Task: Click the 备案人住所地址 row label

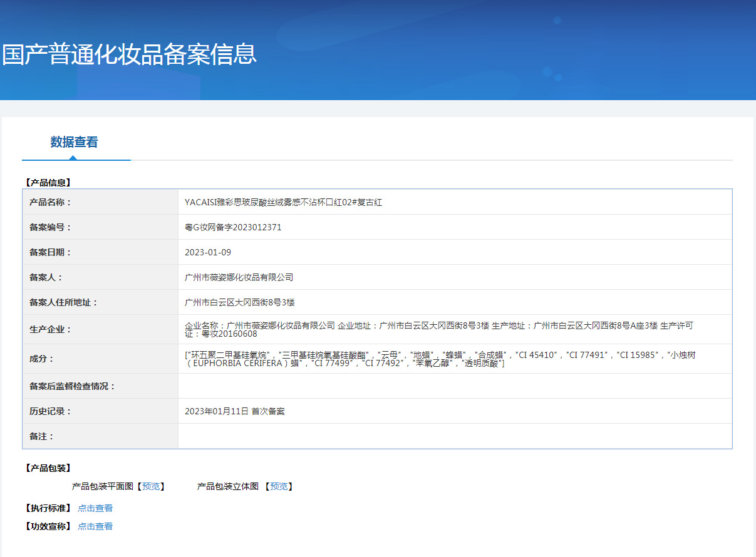Action: tap(64, 302)
